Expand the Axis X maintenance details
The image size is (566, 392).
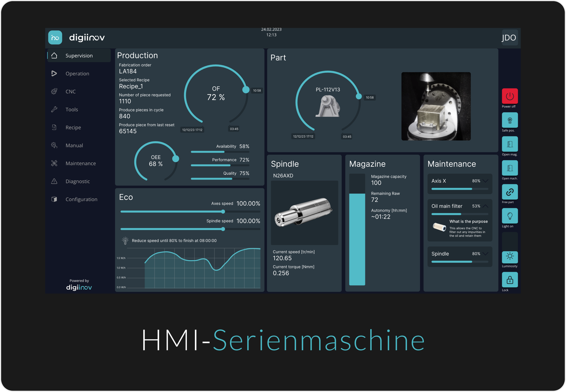485,181
